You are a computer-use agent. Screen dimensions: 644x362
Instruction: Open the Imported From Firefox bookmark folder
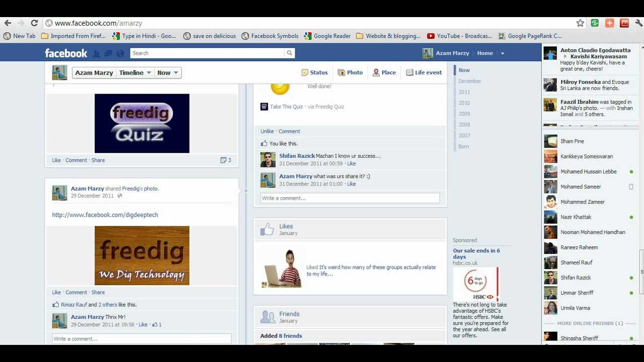73,36
